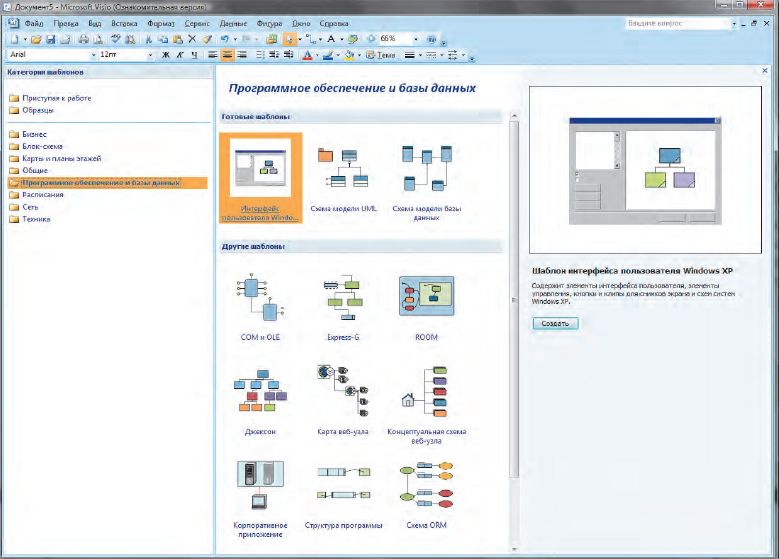Click the Undo arrow icon
This screenshot has width=779, height=559.
pos(224,38)
